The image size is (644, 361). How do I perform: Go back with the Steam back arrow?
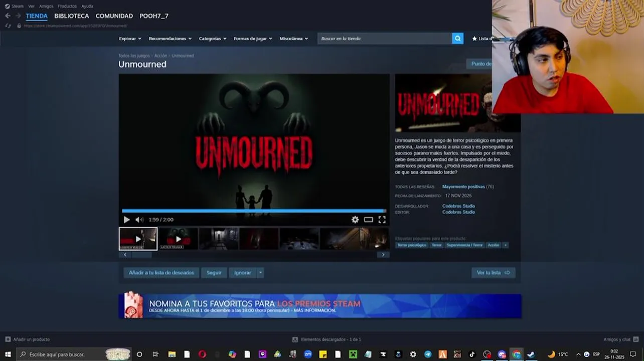point(8,16)
